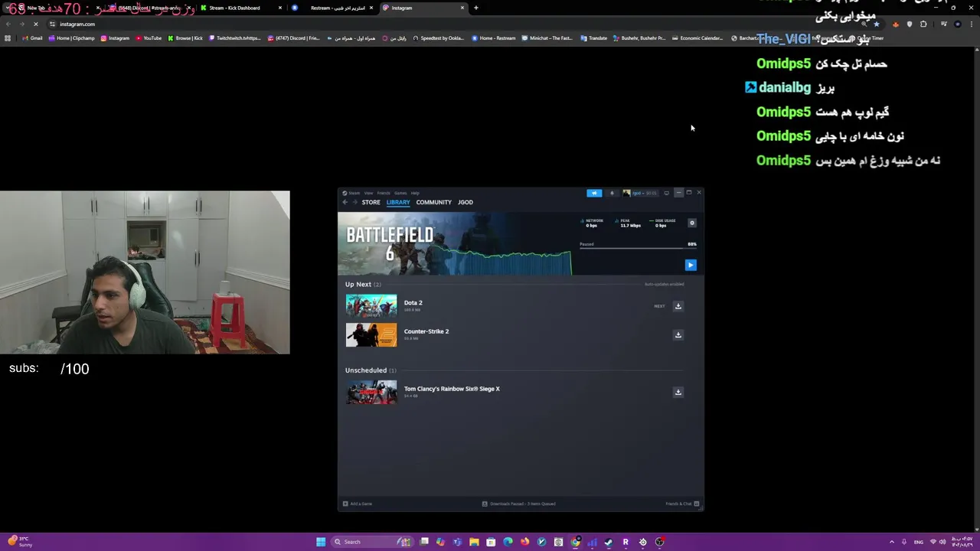Open File Explorer from the taskbar
Screen dimensions: 980x551
(474, 542)
